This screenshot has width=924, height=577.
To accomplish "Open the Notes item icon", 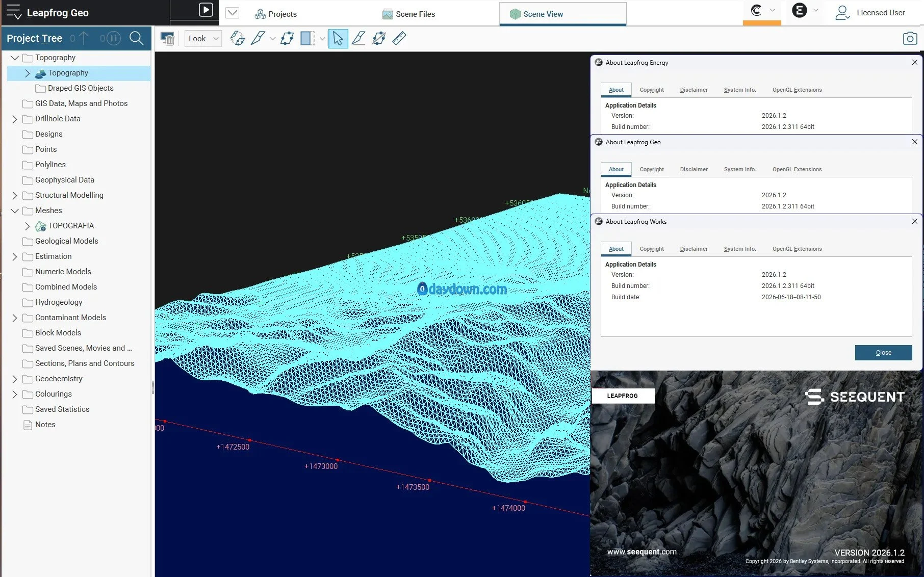I will [x=28, y=425].
